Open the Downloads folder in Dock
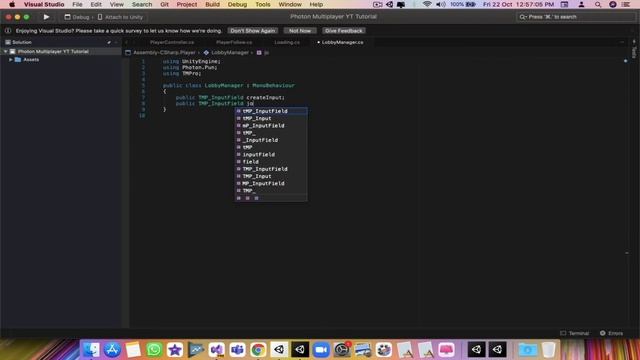640x360 pixels. point(527,350)
